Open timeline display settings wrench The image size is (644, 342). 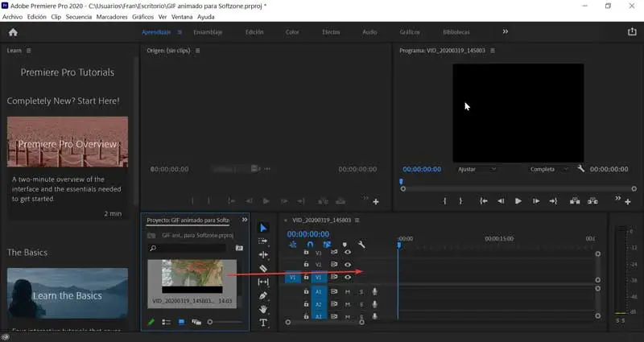click(361, 245)
